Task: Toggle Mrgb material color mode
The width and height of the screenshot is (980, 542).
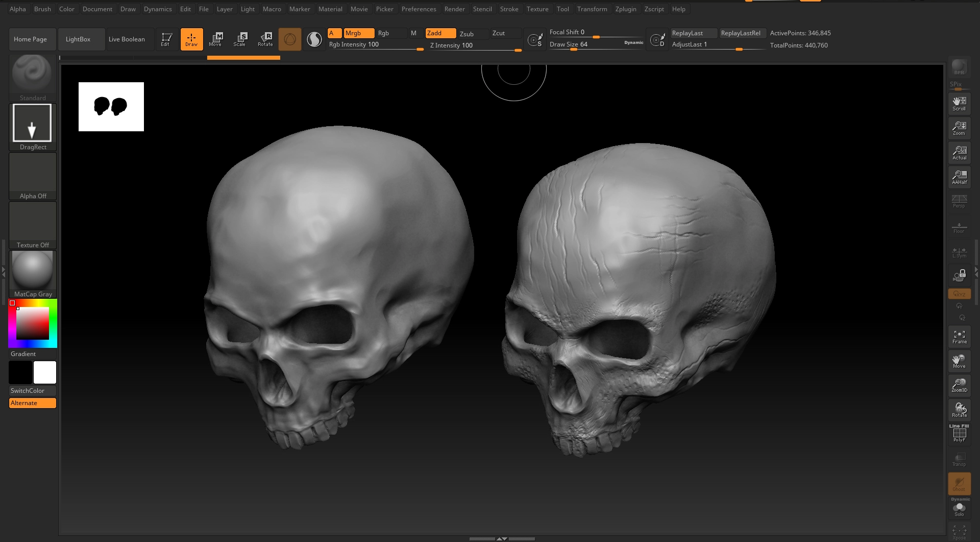Action: [359, 33]
